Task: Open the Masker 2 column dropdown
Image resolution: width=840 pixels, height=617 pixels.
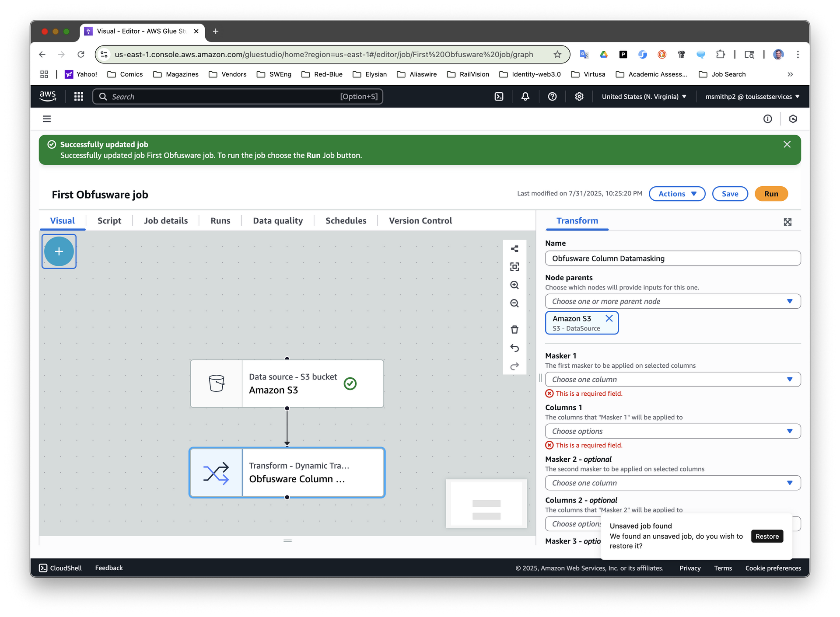Action: (673, 483)
